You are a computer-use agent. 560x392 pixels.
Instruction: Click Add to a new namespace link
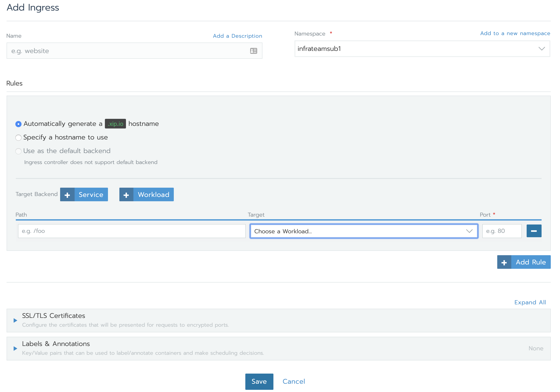[515, 33]
